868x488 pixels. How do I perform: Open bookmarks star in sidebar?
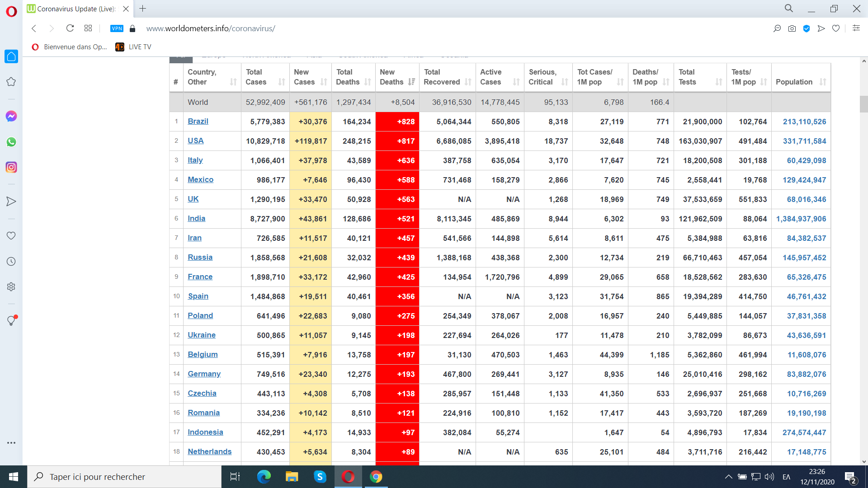pos(11,82)
